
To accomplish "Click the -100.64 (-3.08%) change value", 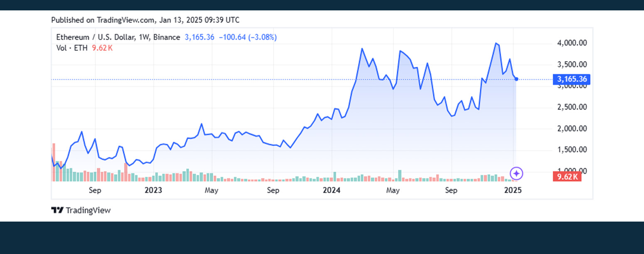I will coord(247,37).
